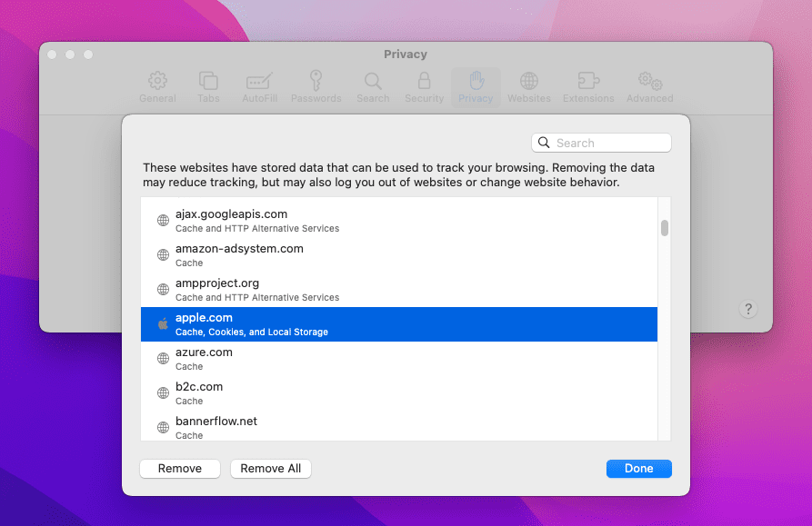Focus the Search websites input field
This screenshot has width=812, height=526.
[601, 143]
